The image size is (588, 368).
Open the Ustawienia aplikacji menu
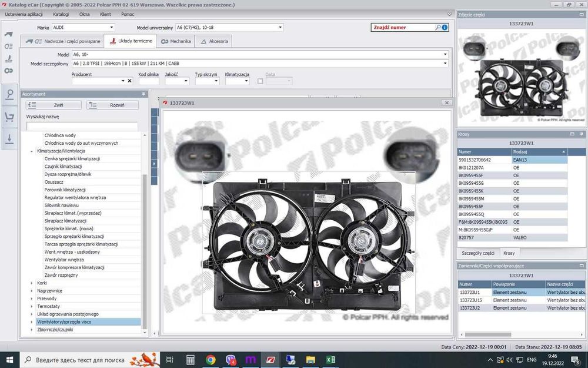[x=24, y=14]
